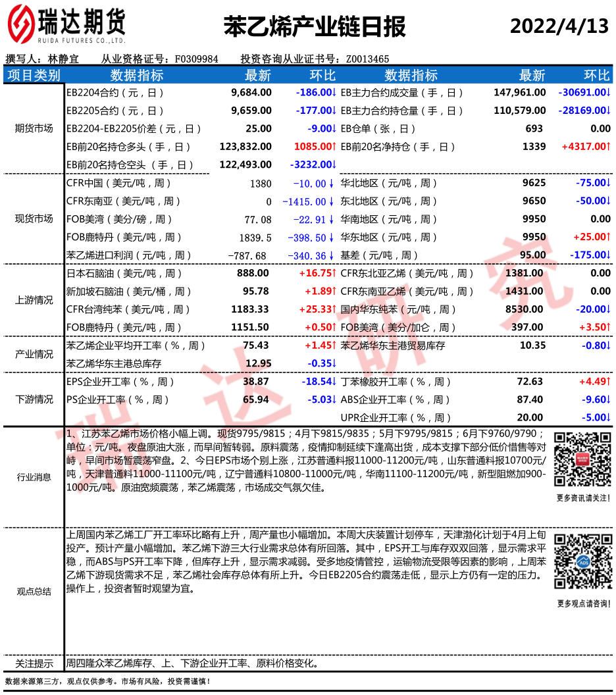Screen dimensions: 616x695
Task: Click the 观点总结 section label
Action: tap(34, 592)
